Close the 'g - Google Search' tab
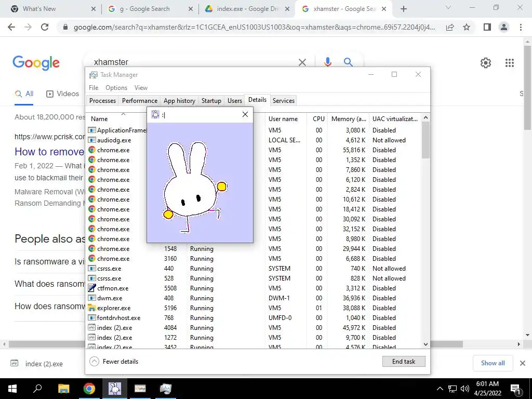 (x=191, y=9)
